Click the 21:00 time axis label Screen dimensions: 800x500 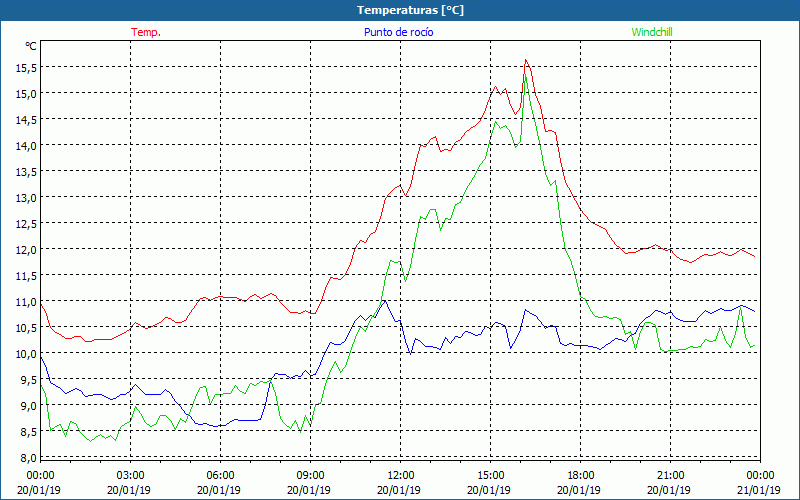(x=670, y=476)
